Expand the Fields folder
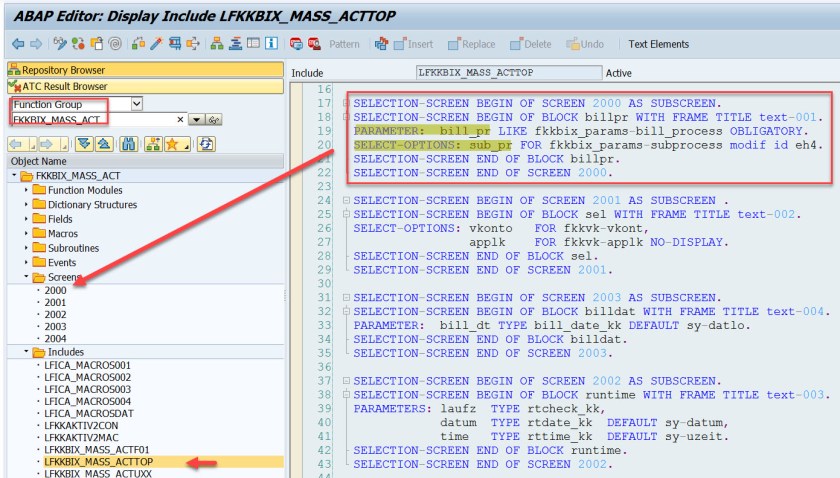This screenshot has width=840, height=478. (x=26, y=219)
